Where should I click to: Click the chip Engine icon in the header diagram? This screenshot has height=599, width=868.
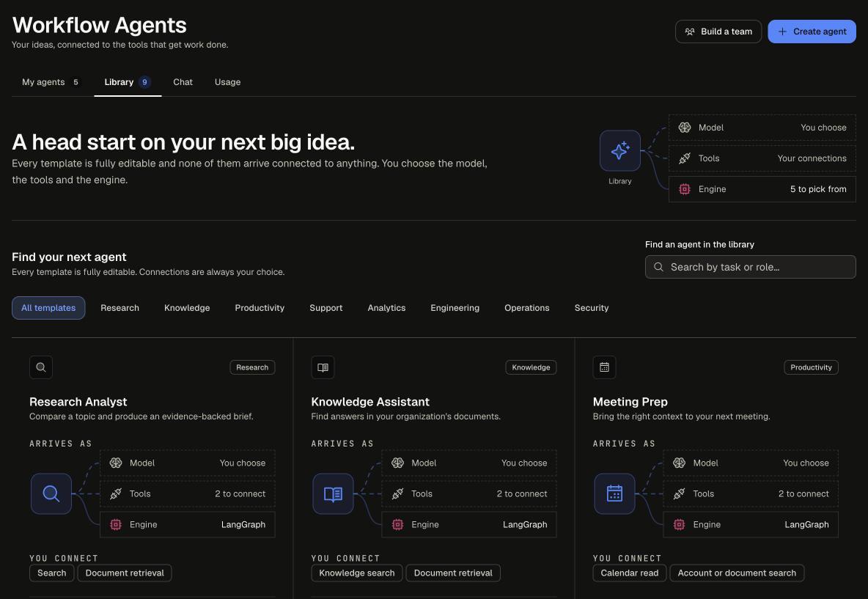coord(685,188)
